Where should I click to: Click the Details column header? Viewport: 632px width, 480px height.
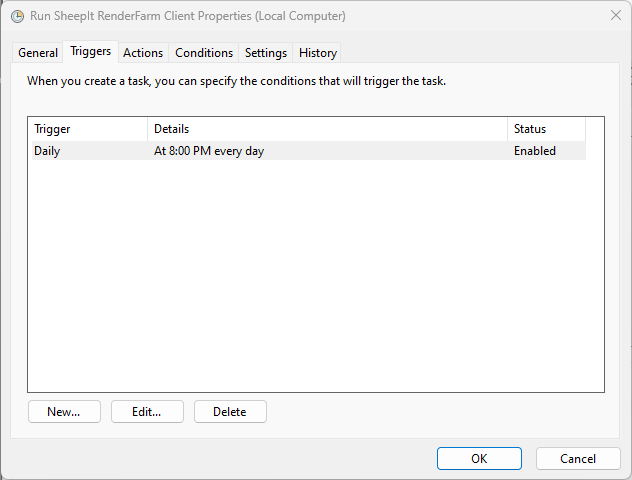pos(328,129)
